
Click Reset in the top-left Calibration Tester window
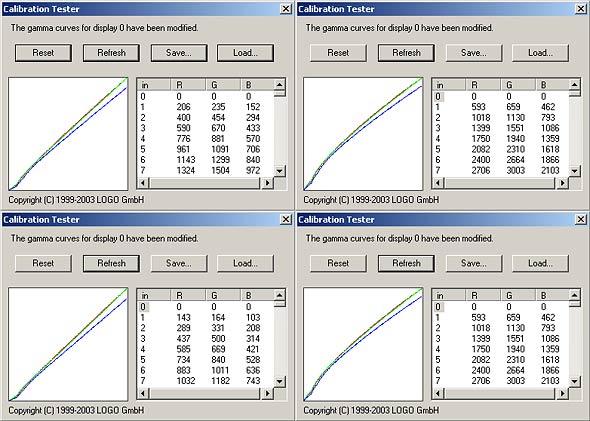click(43, 53)
